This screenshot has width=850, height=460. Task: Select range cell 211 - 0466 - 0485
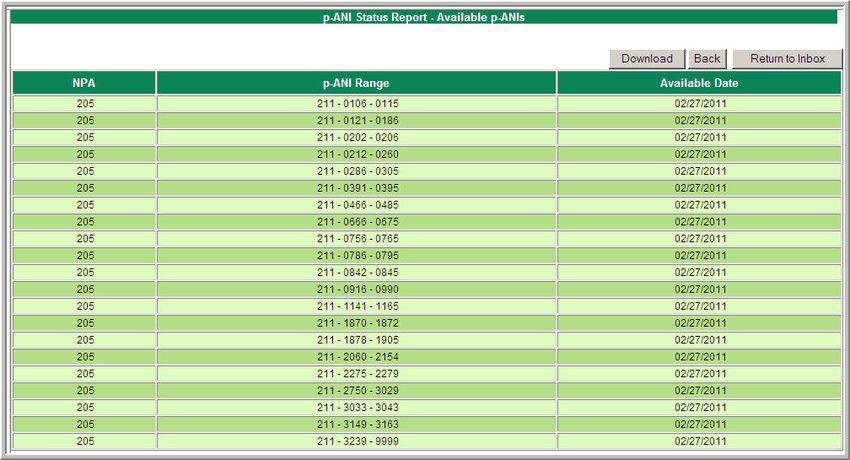(x=357, y=205)
